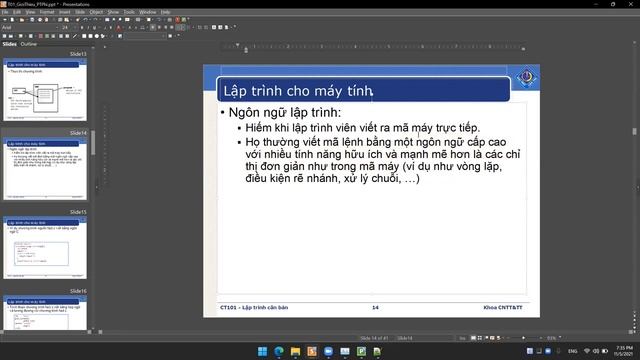
Task: Open the Edit menu
Action: click(x=17, y=12)
